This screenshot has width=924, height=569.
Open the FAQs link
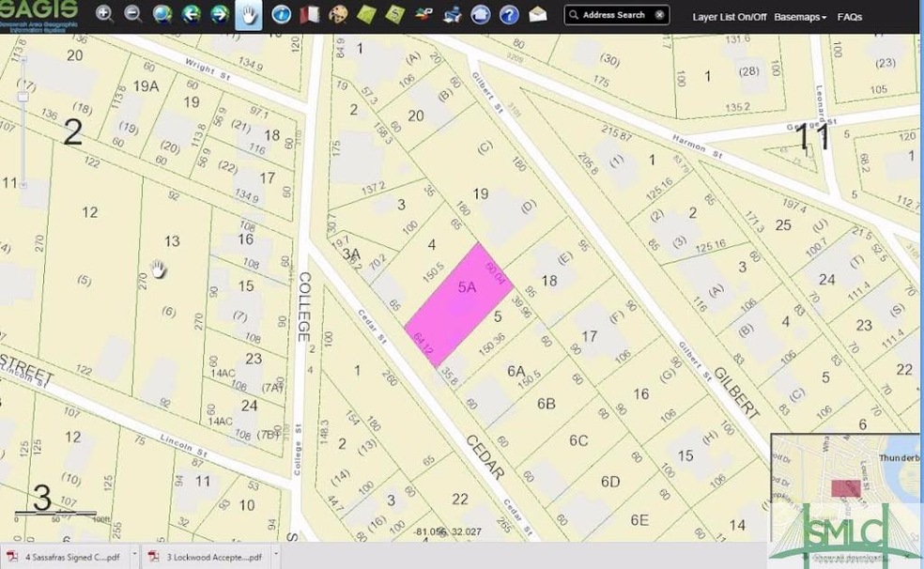click(x=849, y=17)
